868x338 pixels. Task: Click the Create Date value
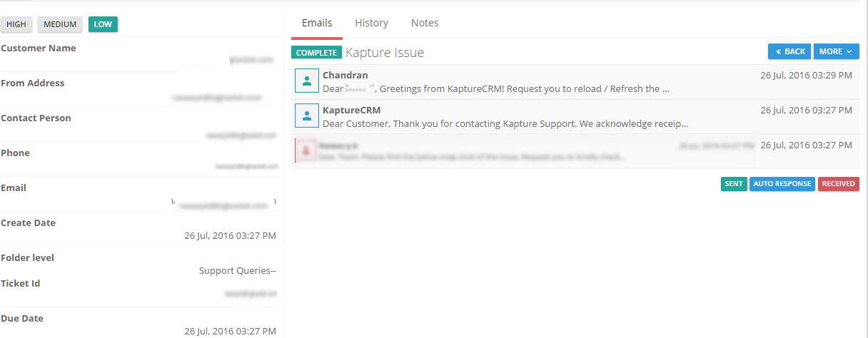[x=230, y=236]
